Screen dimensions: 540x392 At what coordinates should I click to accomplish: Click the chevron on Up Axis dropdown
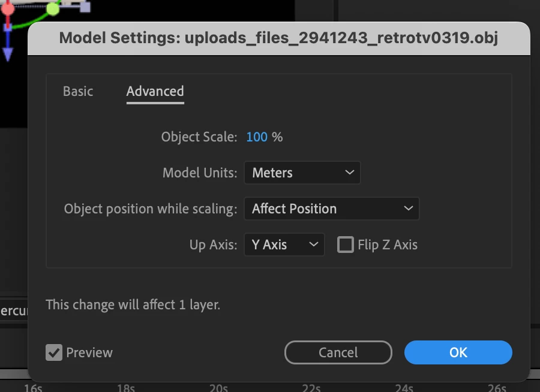point(313,245)
